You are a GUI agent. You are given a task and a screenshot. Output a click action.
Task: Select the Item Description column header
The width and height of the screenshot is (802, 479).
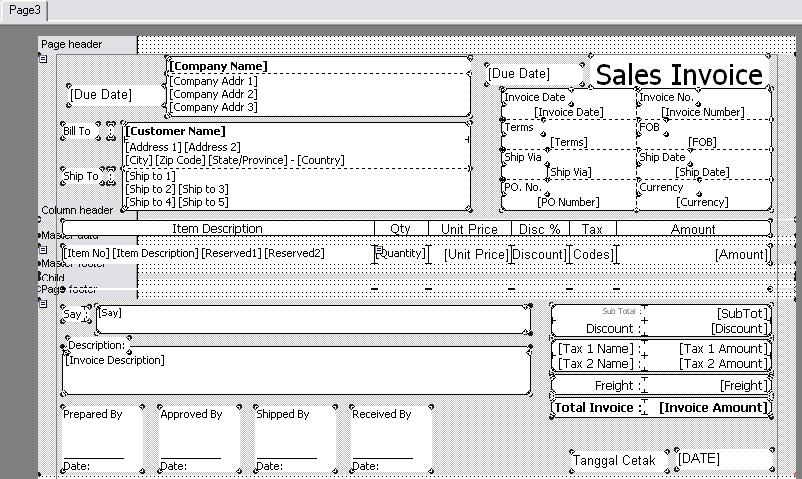pyautogui.click(x=217, y=229)
